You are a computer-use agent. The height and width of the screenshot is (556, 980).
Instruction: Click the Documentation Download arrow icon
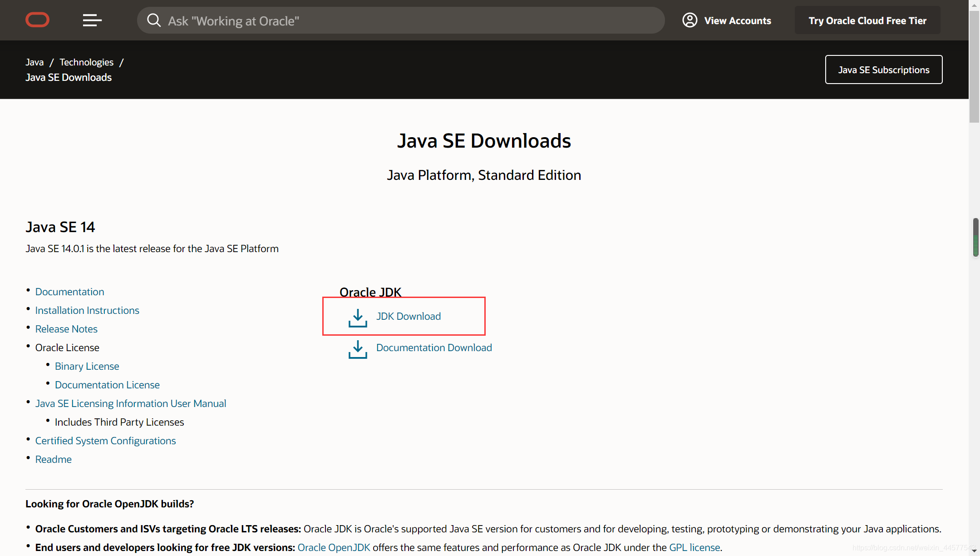point(358,349)
